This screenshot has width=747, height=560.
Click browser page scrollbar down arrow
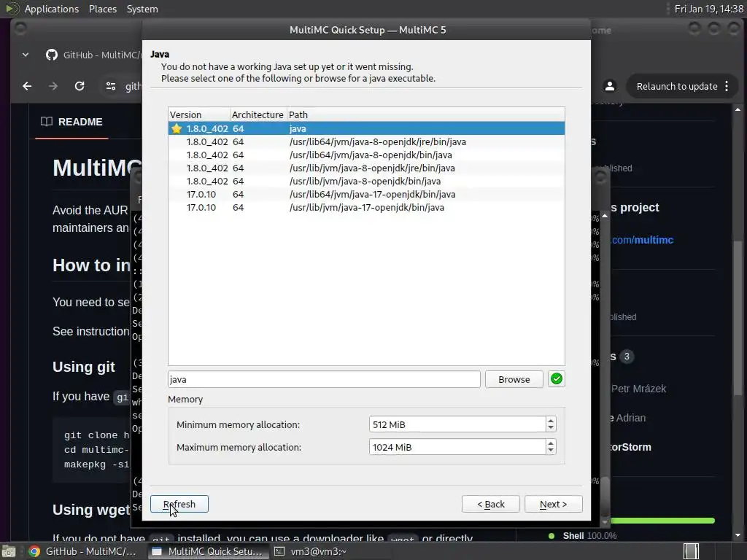738,535
